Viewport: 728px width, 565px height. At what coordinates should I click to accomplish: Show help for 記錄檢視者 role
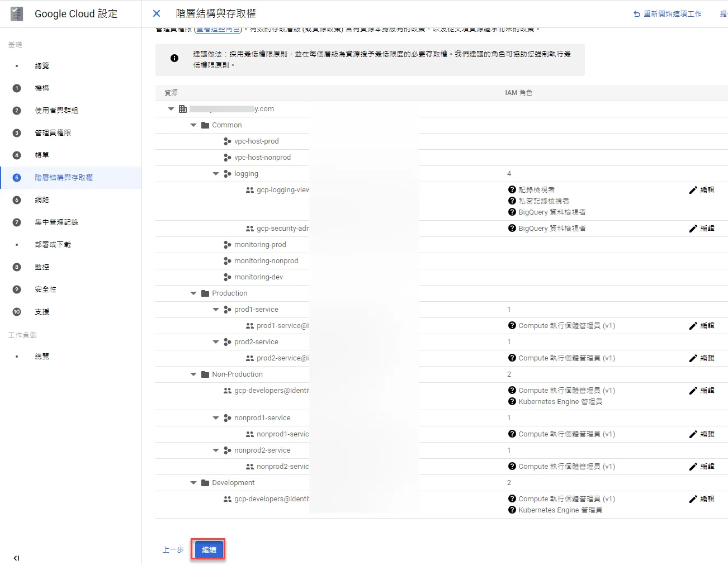(512, 189)
